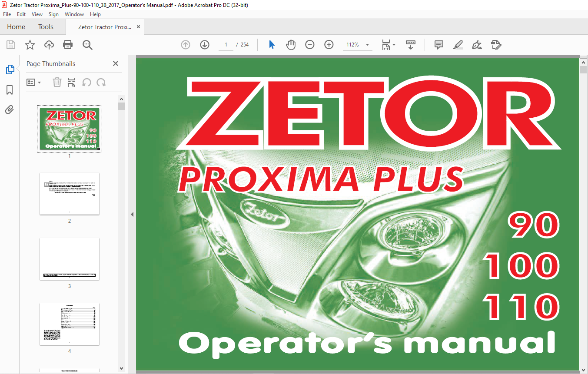Click the thumbnails panel scroll up arrow
The height and width of the screenshot is (374, 588).
pyautogui.click(x=121, y=99)
